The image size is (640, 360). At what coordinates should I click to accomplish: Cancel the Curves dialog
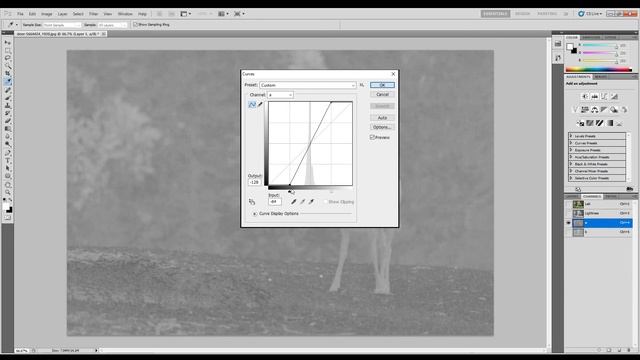pyautogui.click(x=382, y=94)
